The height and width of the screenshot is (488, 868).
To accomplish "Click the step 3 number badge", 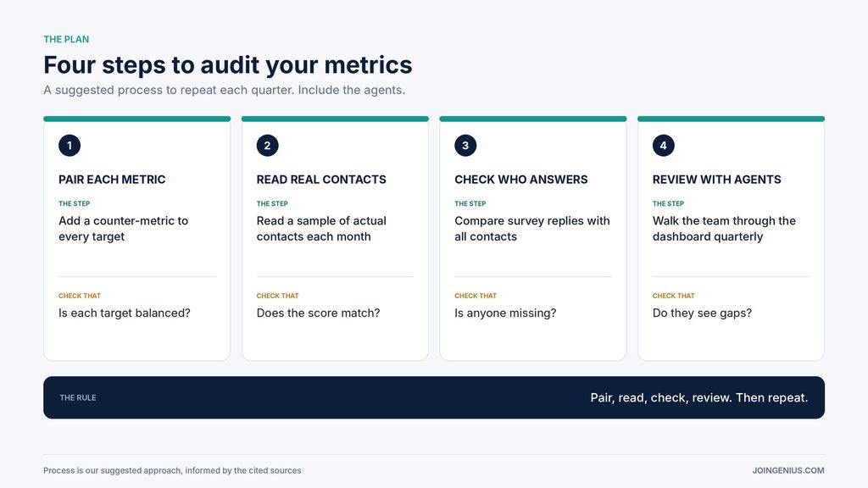I will [x=465, y=146].
